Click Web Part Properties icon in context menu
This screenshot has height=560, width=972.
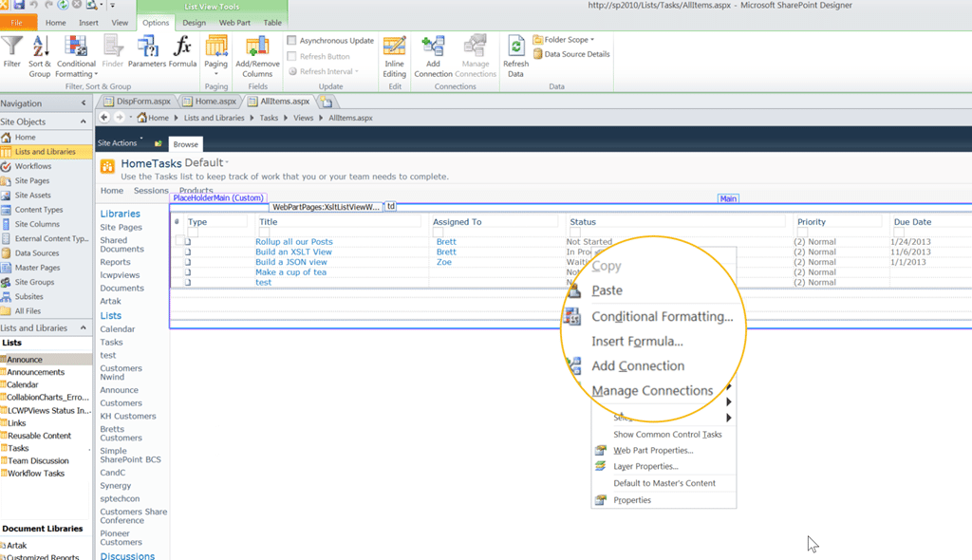click(x=600, y=450)
